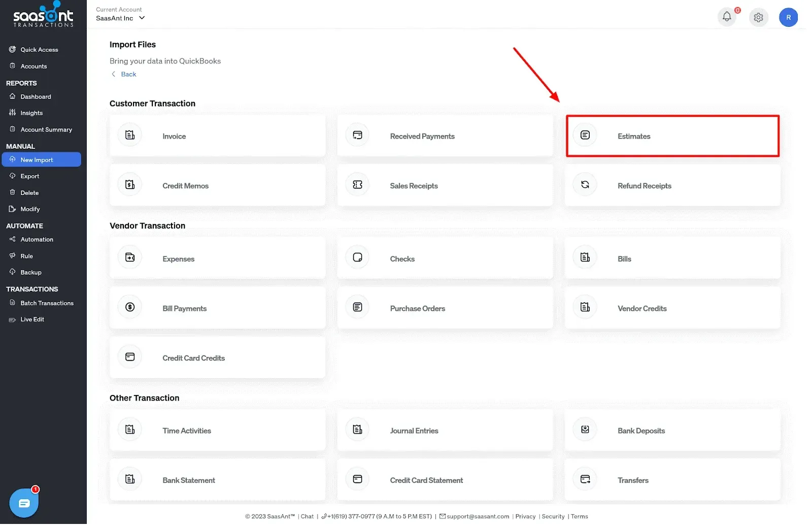The image size is (812, 527).
Task: Open the Chat link in footer
Action: (x=307, y=517)
